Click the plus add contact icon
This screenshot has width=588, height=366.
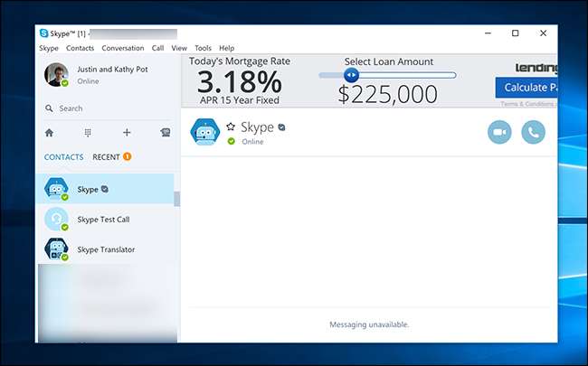[x=127, y=132]
